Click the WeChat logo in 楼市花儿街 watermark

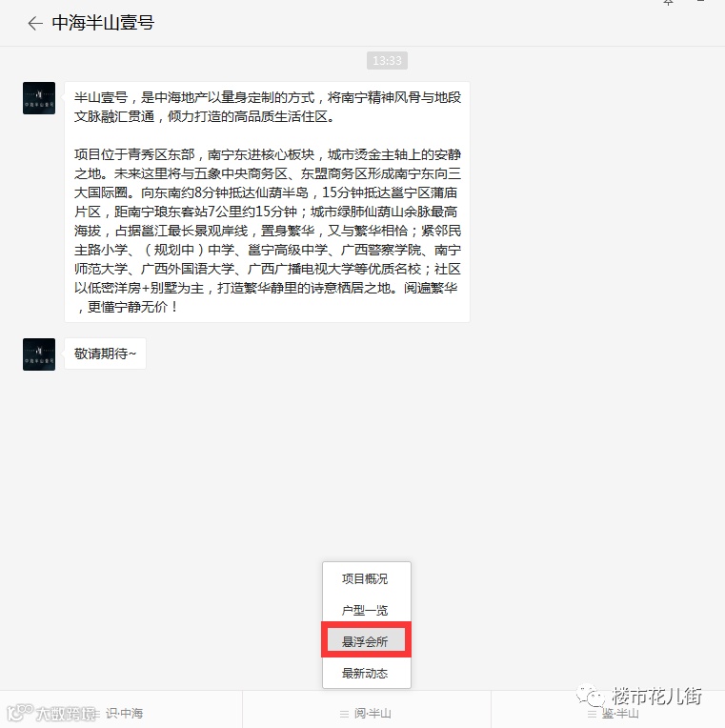pyautogui.click(x=591, y=696)
